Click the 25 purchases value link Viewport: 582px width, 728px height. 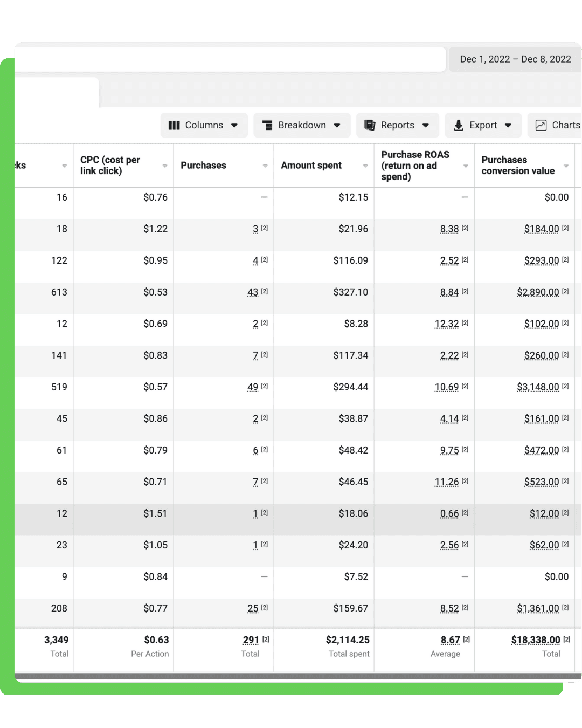253,608
